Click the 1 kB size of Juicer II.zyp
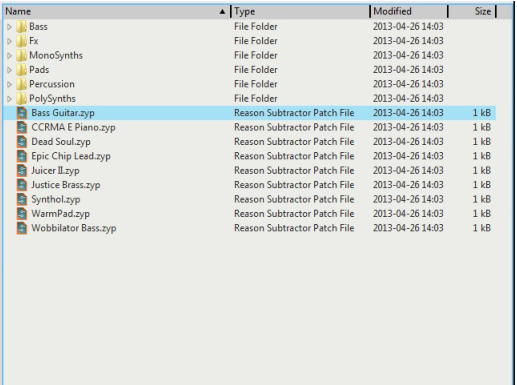 click(482, 170)
